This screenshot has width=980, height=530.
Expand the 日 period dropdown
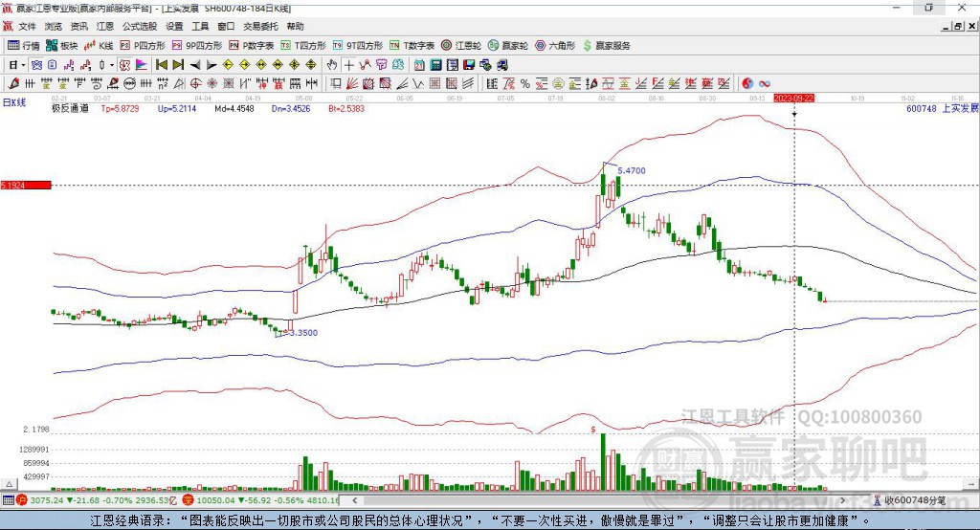click(x=23, y=65)
